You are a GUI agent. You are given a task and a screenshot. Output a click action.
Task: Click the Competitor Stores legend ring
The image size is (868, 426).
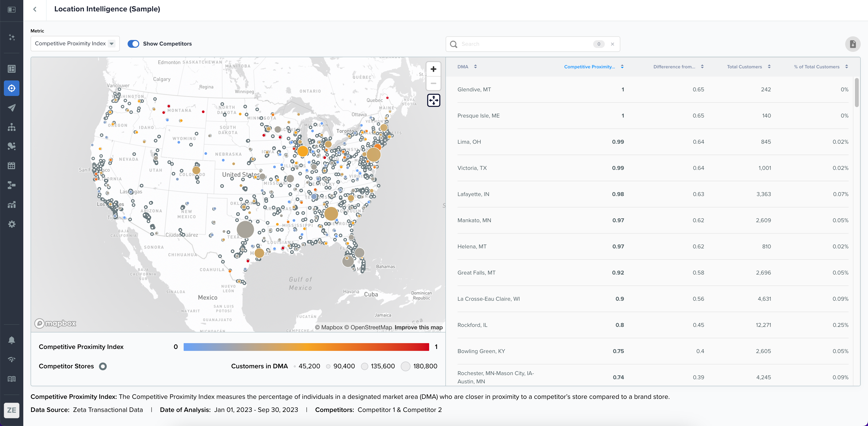pos(103,366)
